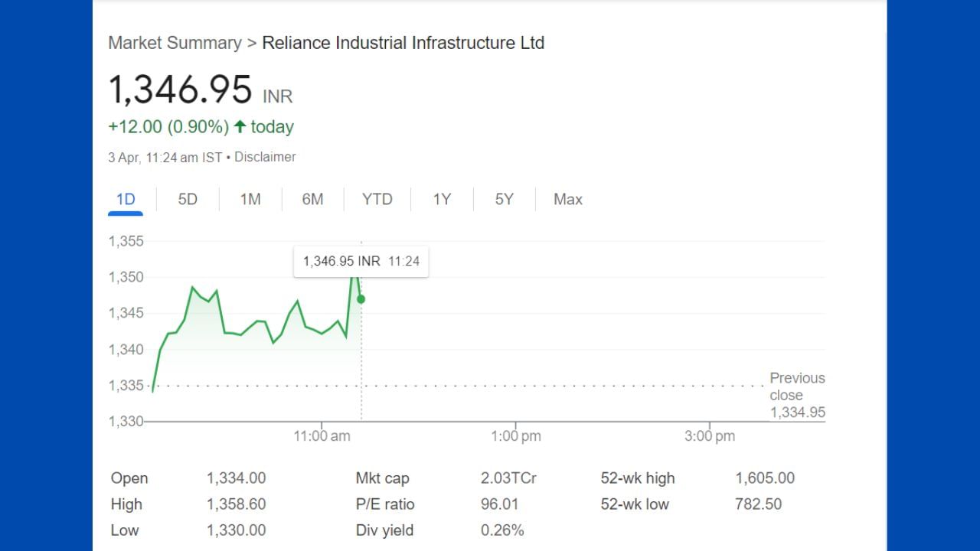980x551 pixels.
Task: Click the 52-wk high label
Action: point(638,478)
